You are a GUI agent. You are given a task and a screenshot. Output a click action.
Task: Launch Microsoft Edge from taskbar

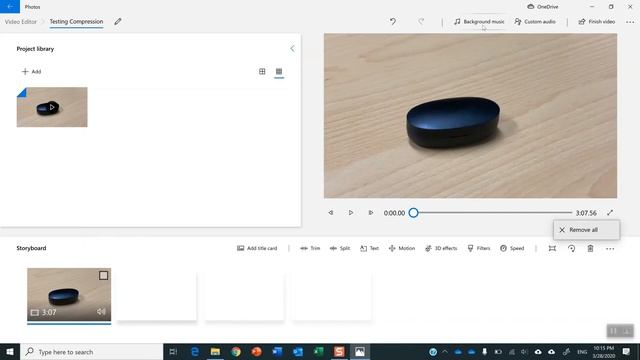pos(195,352)
